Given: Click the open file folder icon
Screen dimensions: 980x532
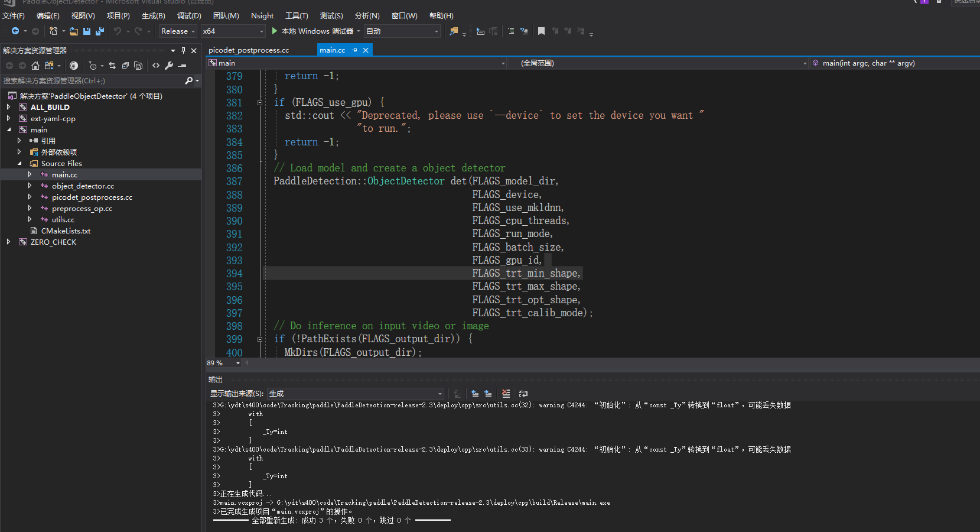Looking at the screenshot, I should (74, 31).
